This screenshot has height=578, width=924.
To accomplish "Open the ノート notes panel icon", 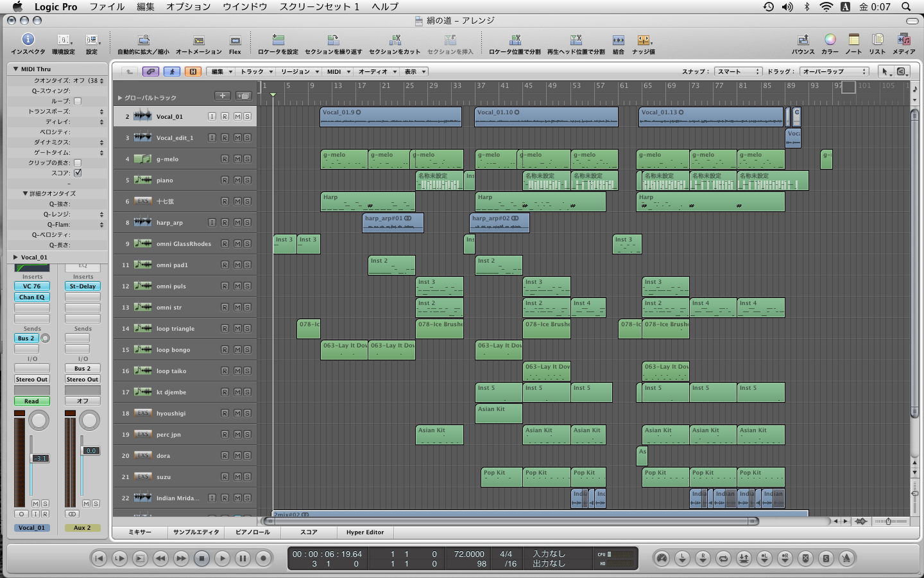I will point(853,40).
